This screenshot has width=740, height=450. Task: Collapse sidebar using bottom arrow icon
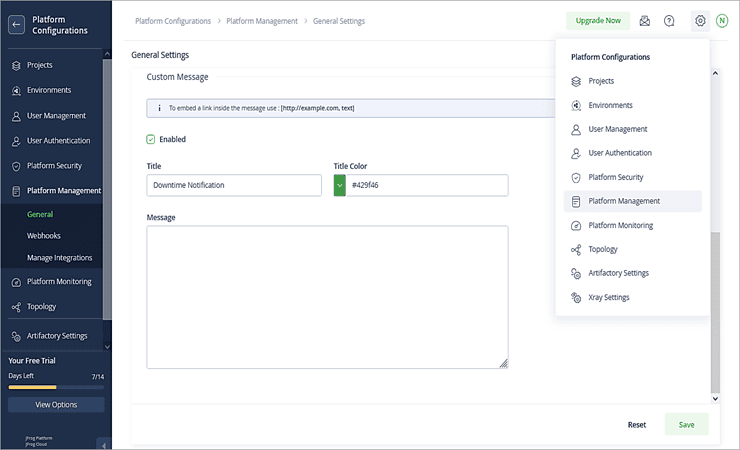[103, 443]
